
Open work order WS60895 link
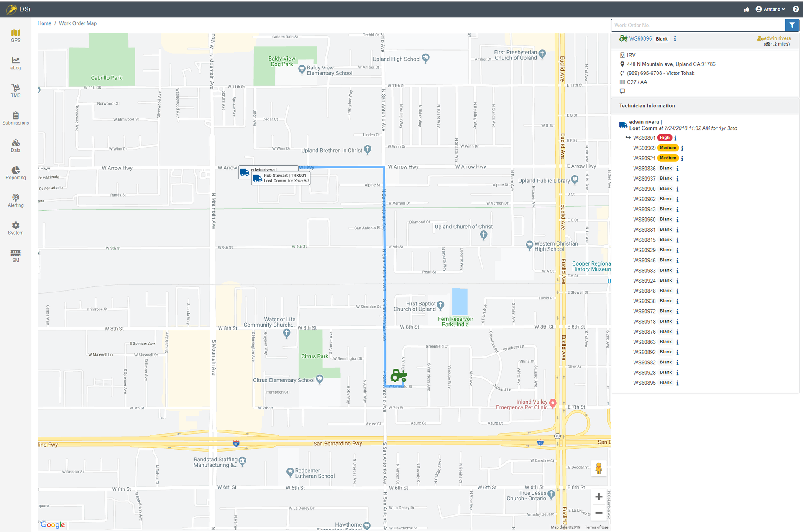tap(640, 38)
